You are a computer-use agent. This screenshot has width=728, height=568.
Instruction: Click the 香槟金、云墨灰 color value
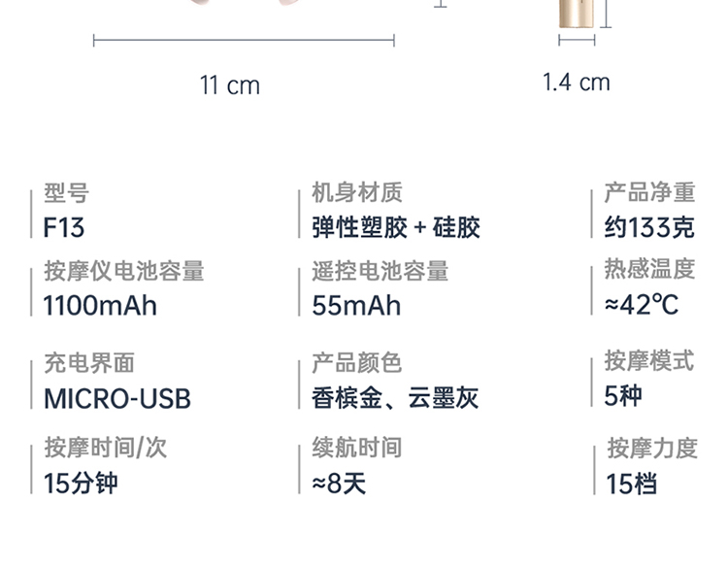[x=395, y=397]
